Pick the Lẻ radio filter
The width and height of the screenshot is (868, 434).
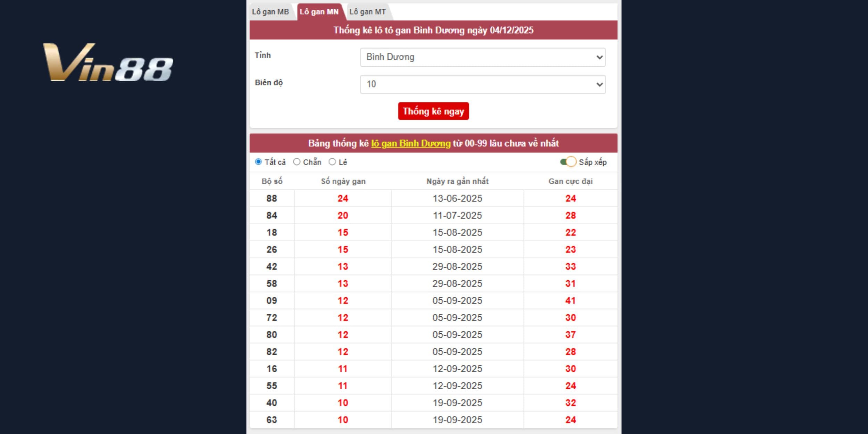332,162
